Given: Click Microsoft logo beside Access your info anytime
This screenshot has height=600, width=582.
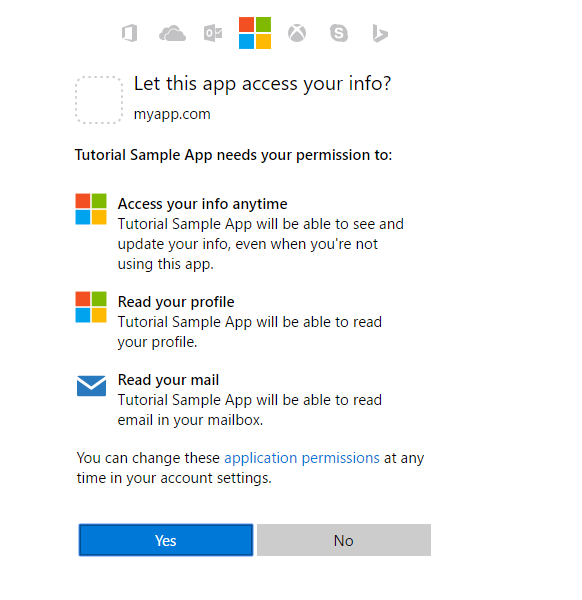Looking at the screenshot, I should pos(91,209).
